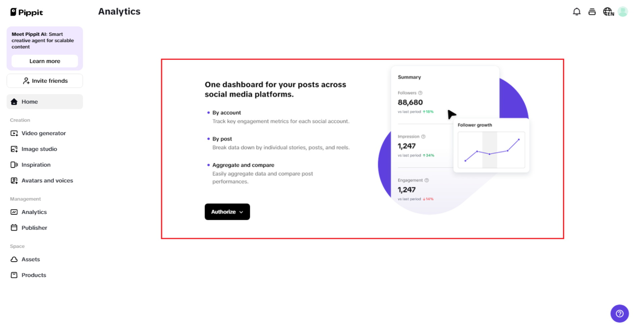Viewport: 644px width, 335px height.
Task: Open the Video generator tool
Action: [43, 133]
